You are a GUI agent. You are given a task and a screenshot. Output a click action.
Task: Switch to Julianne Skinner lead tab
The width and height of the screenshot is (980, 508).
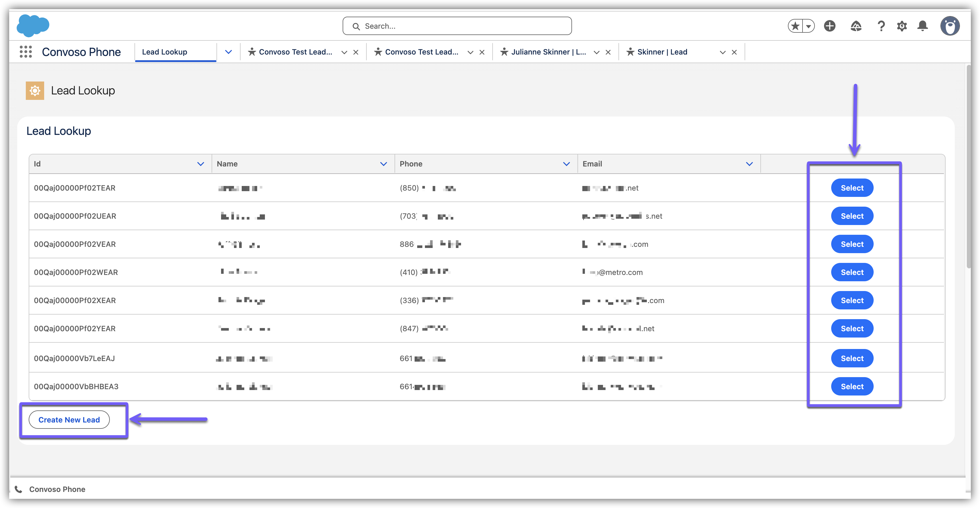(548, 52)
